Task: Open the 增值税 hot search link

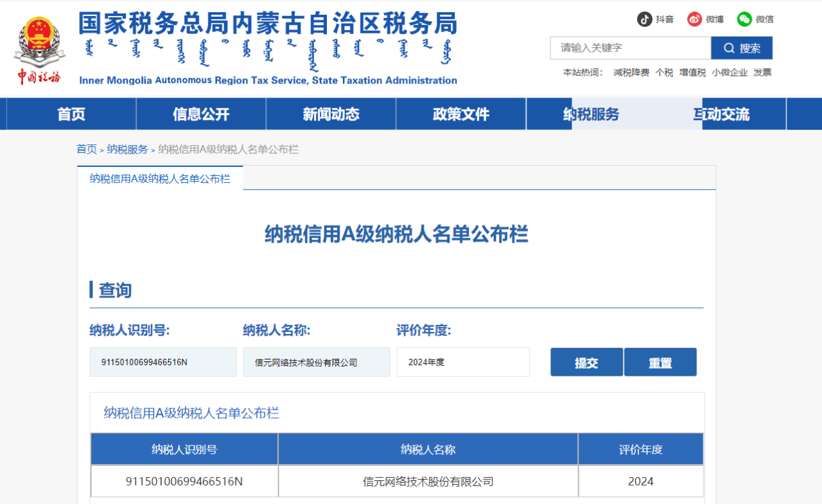Action: [692, 72]
